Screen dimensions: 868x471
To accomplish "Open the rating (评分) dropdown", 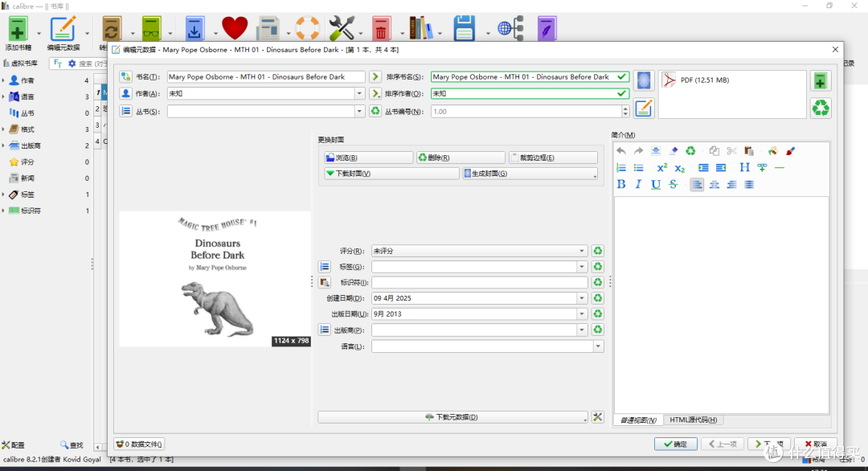I will 582,251.
